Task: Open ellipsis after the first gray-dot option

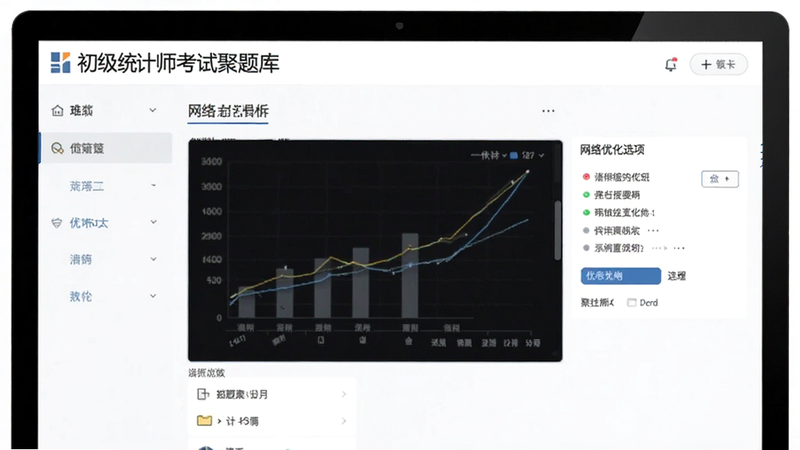Action: (x=653, y=231)
